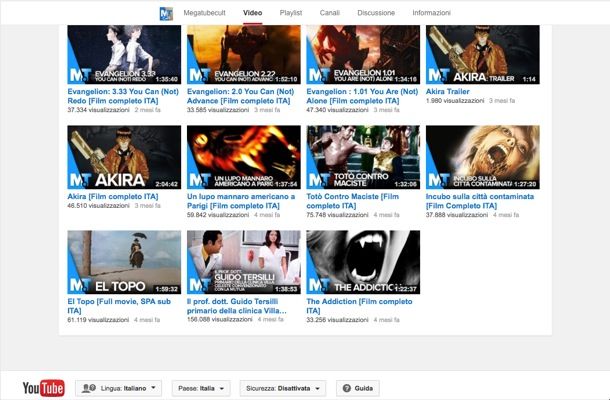The image size is (610, 400).
Task: Open the Megatubecult channel home tab
Action: (x=204, y=13)
